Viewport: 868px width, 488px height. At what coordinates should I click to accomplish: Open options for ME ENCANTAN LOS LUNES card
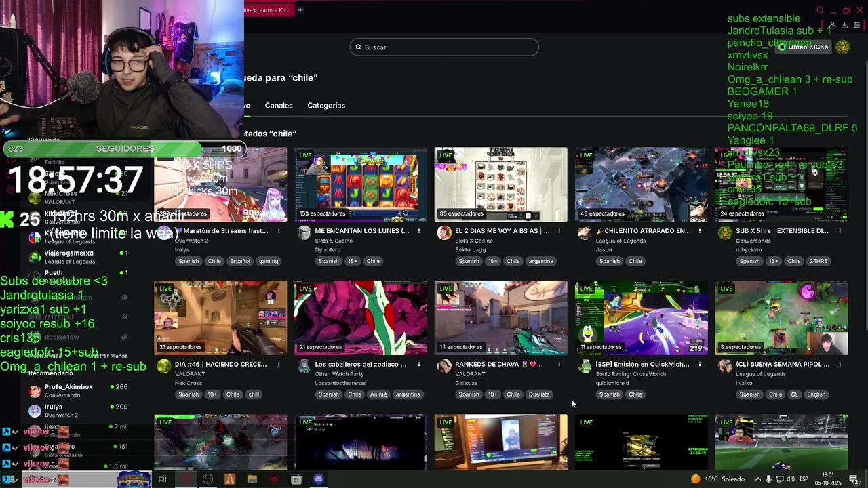[419, 231]
